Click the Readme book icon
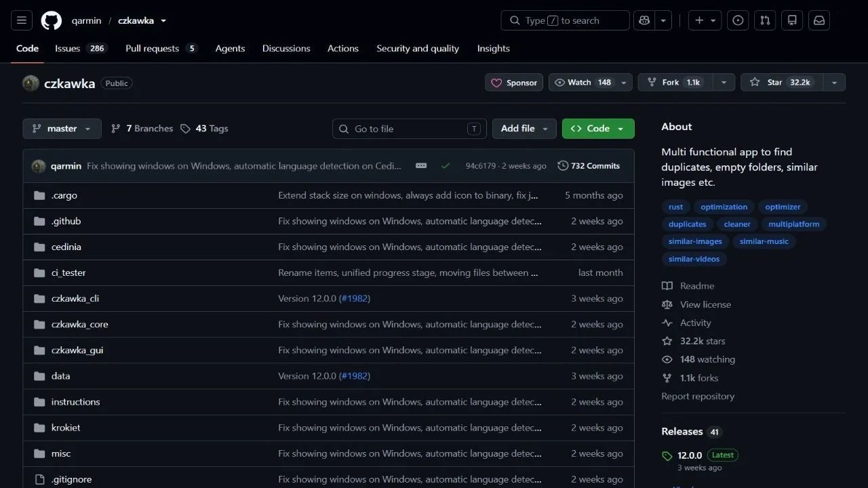This screenshot has width=868, height=488. (x=667, y=286)
